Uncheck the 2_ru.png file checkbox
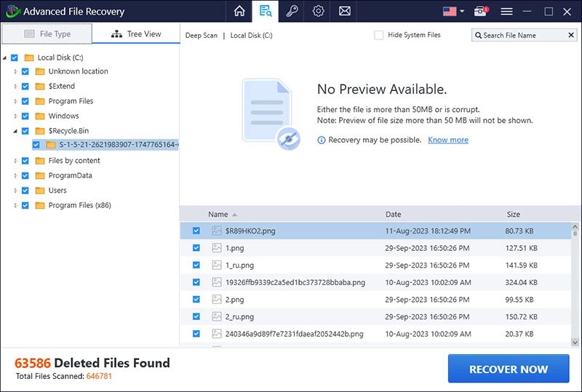Viewport: 582px width, 392px height. [196, 316]
